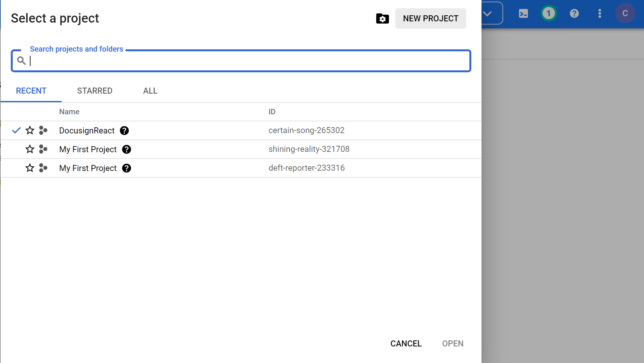The width and height of the screenshot is (644, 363).
Task: Toggle star for DocusignReact project
Action: pos(30,130)
